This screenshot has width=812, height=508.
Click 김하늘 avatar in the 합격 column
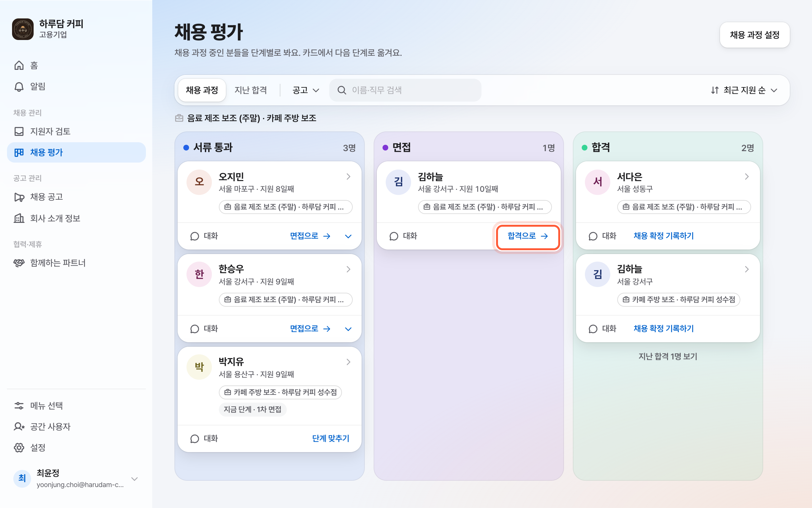(x=598, y=275)
